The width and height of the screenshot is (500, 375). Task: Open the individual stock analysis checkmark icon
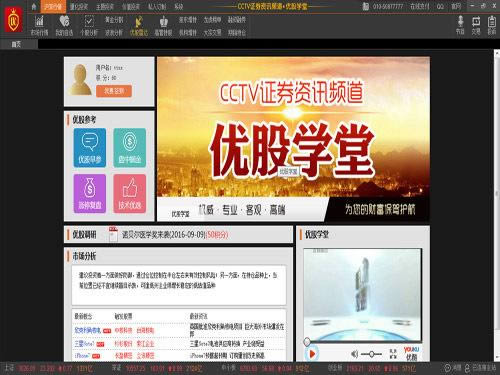(x=89, y=21)
